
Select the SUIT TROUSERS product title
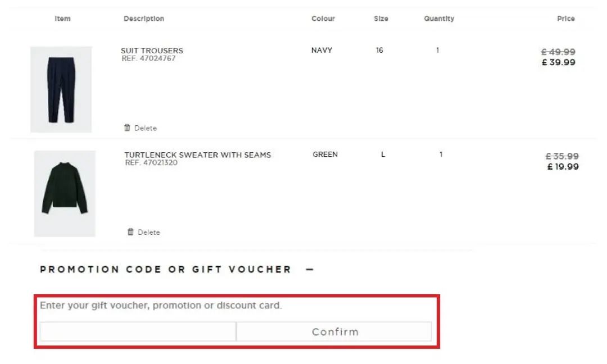(x=152, y=50)
